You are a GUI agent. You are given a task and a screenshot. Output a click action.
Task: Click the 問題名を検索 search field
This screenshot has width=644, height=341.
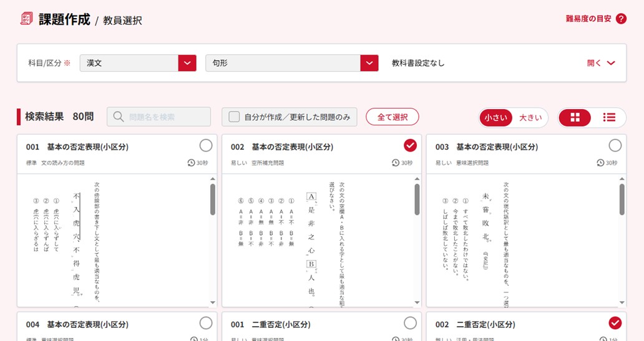pyautogui.click(x=159, y=117)
